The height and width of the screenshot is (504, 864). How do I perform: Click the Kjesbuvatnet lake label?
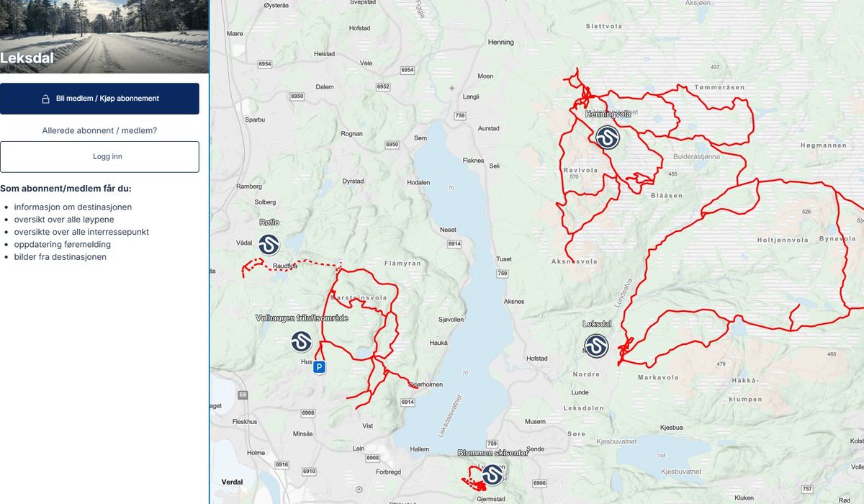pyautogui.click(x=680, y=471)
